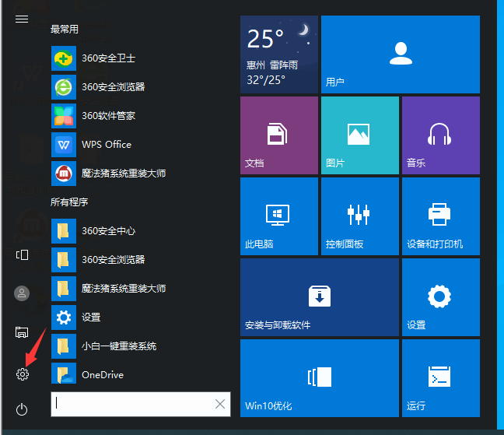Open 魔法猪系统重装大师 in most used list
Screen dimensions: 504x435
[x=109, y=174]
